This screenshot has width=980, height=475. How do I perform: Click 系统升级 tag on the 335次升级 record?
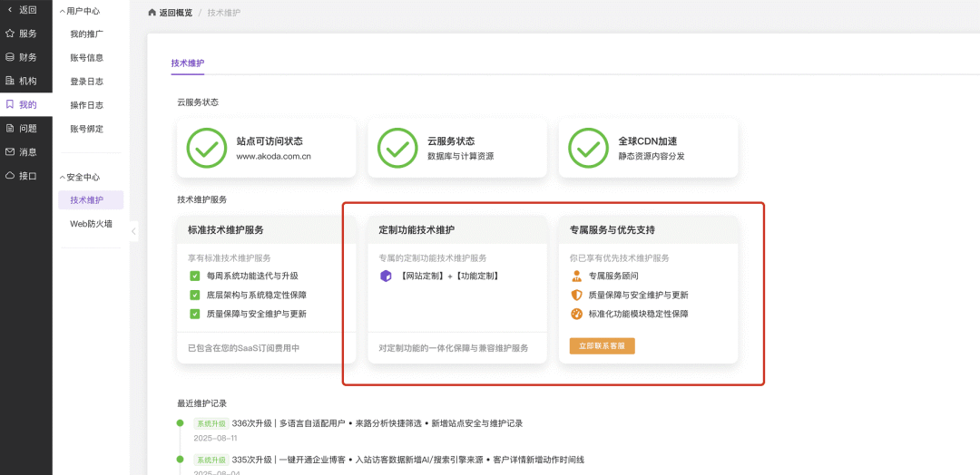tap(211, 460)
